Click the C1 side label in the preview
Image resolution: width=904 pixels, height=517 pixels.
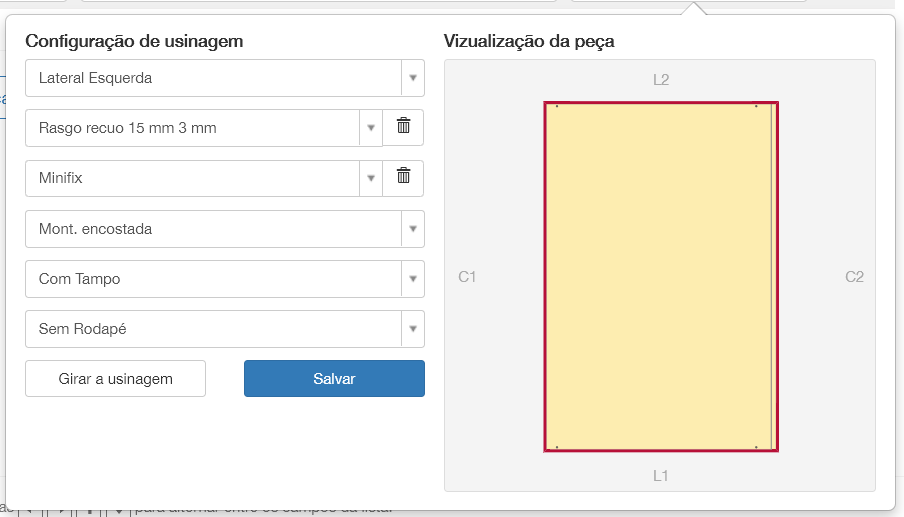467,276
